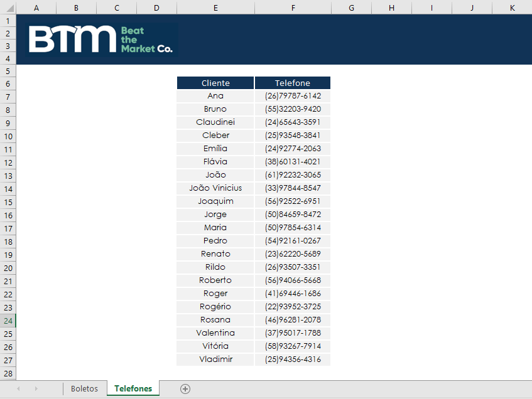Select column G header
The width and height of the screenshot is (532, 399).
(x=352, y=8)
